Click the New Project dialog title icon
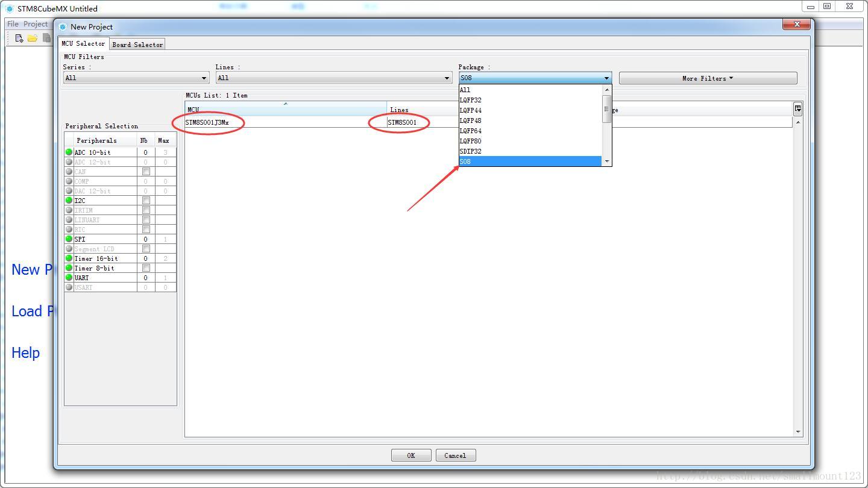Viewport: 868px width, 488px height. click(63, 27)
